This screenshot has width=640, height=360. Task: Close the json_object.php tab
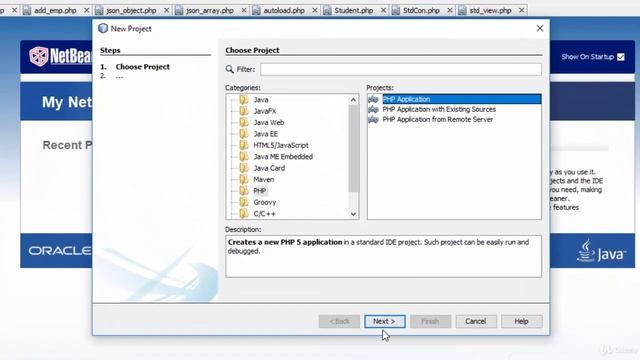tap(167, 11)
